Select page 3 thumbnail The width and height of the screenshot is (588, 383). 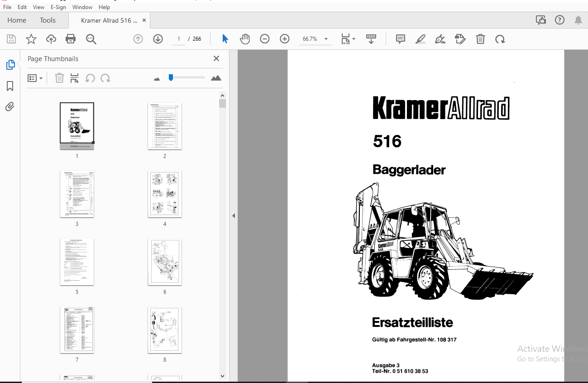point(77,194)
